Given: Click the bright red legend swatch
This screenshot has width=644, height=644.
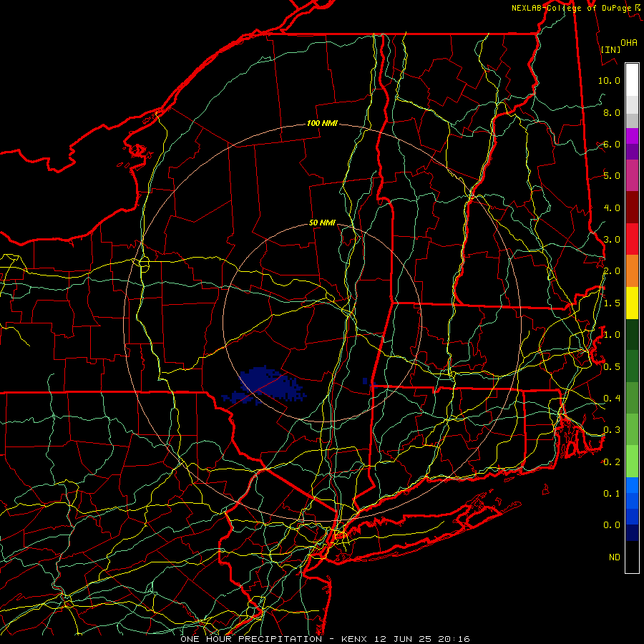Looking at the screenshot, I should (632, 240).
